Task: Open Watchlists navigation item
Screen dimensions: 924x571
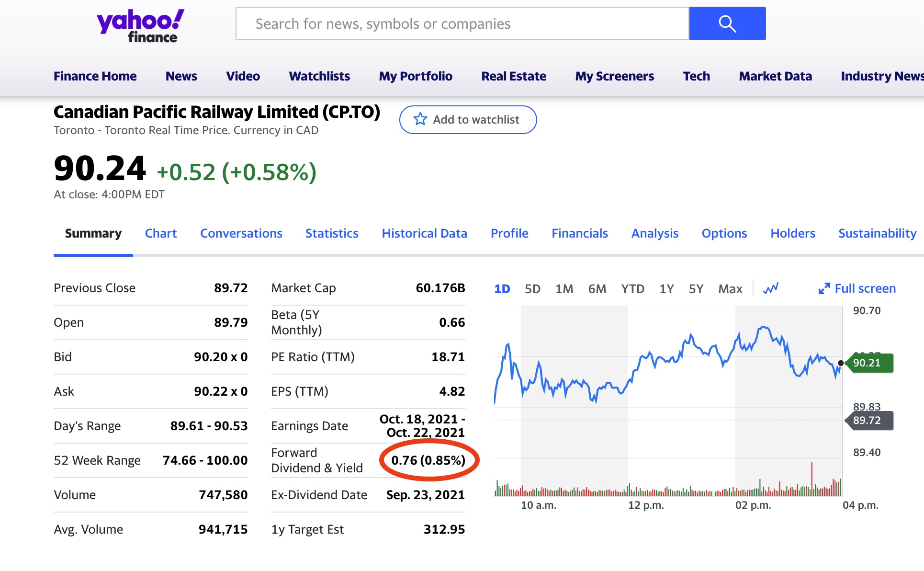Action: click(319, 76)
